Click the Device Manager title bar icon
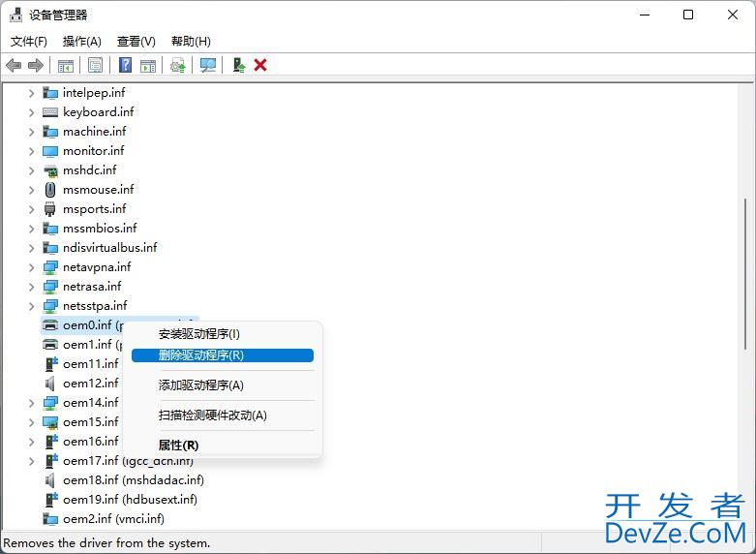The height and width of the screenshot is (554, 756). coord(15,15)
